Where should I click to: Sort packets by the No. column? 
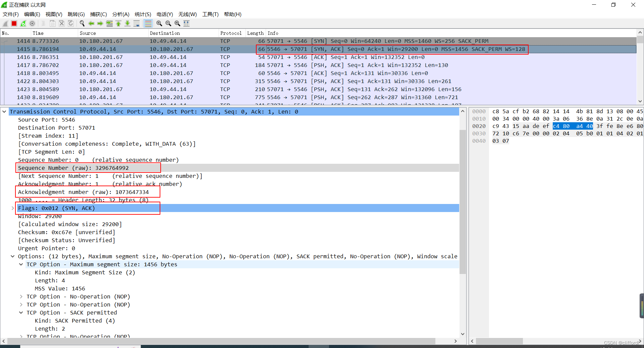tap(15, 33)
